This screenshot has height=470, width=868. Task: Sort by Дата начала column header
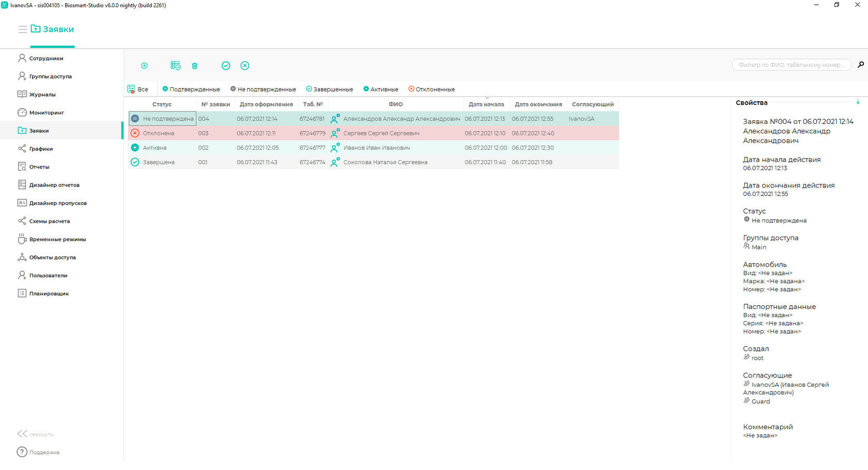tap(486, 104)
